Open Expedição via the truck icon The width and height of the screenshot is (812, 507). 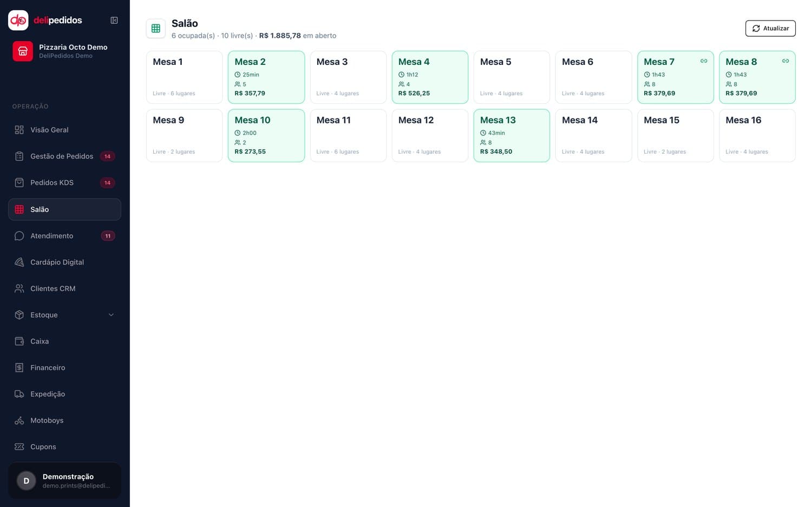click(x=19, y=394)
